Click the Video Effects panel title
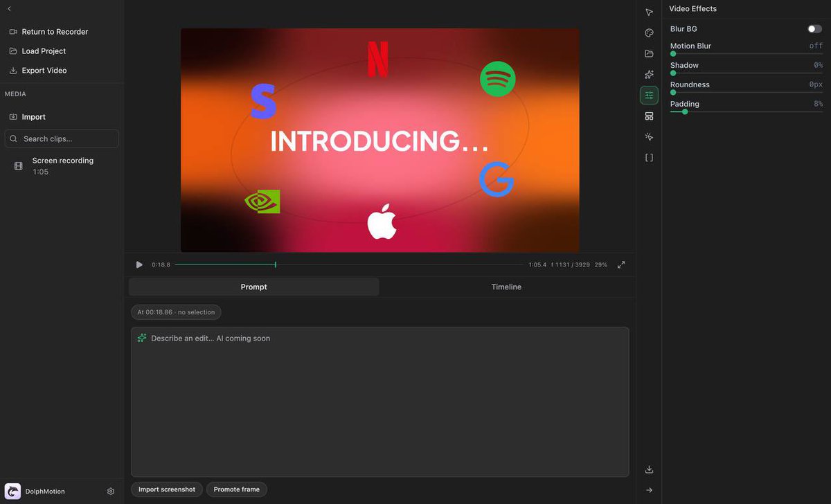Image resolution: width=831 pixels, height=504 pixels. point(692,9)
